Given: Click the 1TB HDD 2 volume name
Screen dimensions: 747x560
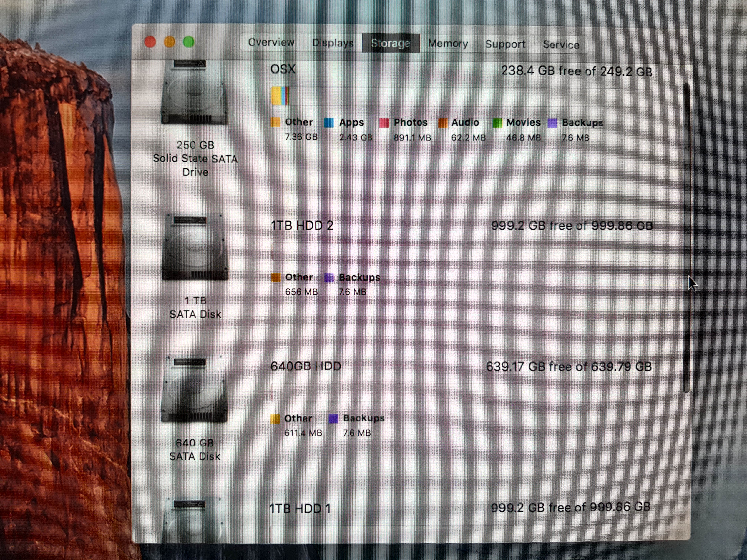Looking at the screenshot, I should (302, 226).
